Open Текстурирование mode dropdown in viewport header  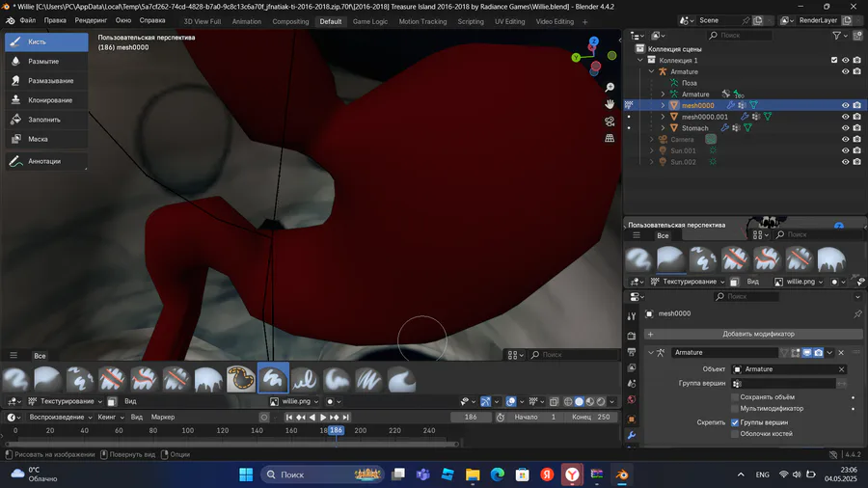(x=66, y=401)
